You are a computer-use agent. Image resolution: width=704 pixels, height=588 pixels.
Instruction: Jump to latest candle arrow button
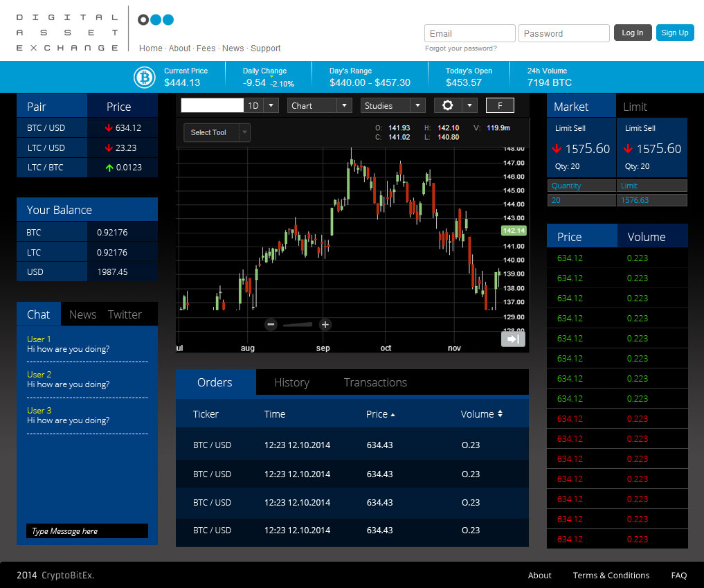click(513, 339)
